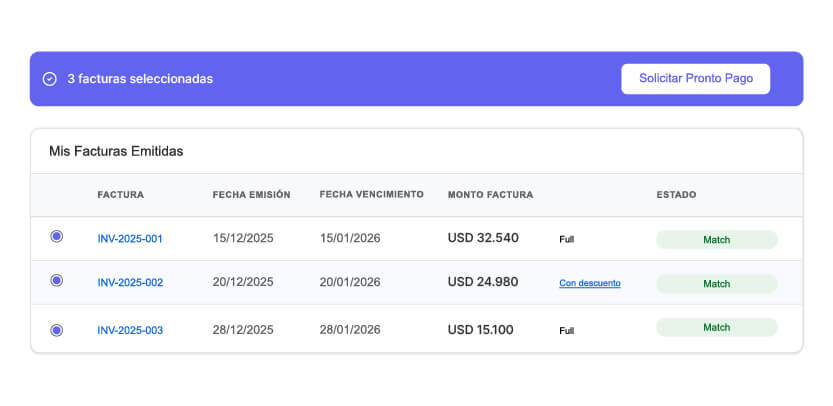833x406 pixels.
Task: Open invoice link INV-2025-001
Action: (x=130, y=239)
